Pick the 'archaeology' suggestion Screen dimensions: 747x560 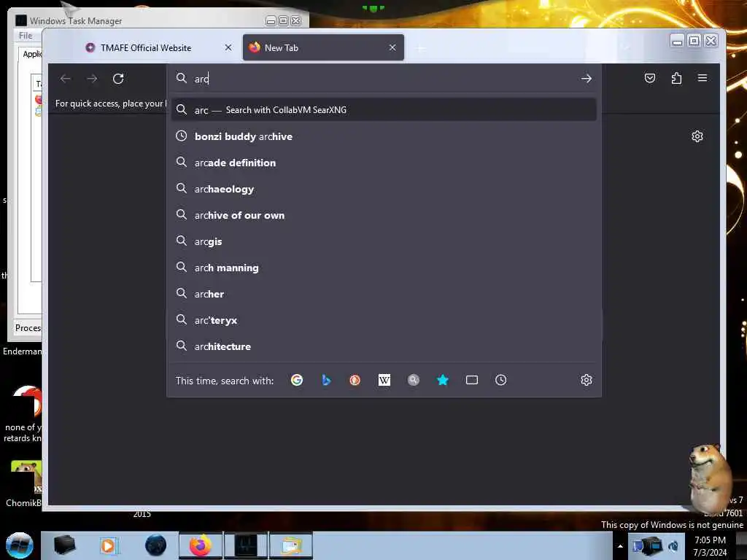click(384, 189)
